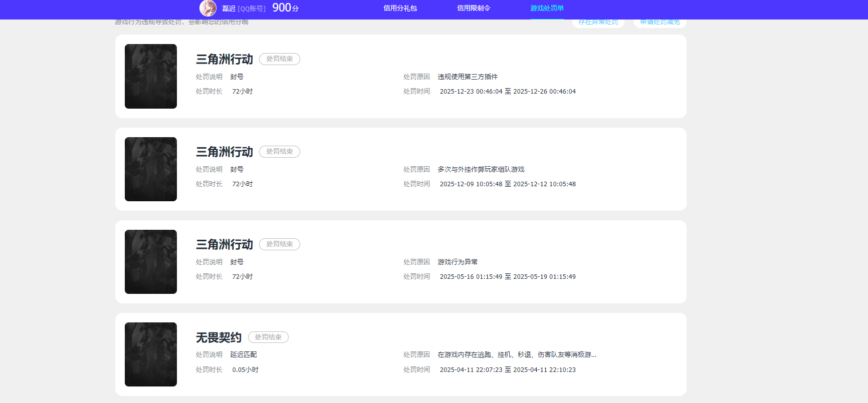
Task: Click the [QQ账号] account label
Action: click(252, 9)
